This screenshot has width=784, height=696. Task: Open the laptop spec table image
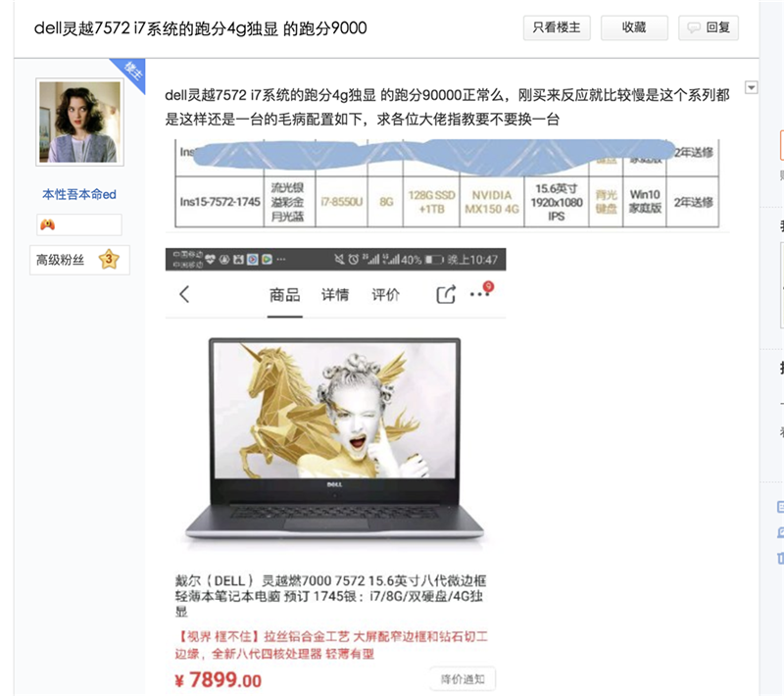447,183
